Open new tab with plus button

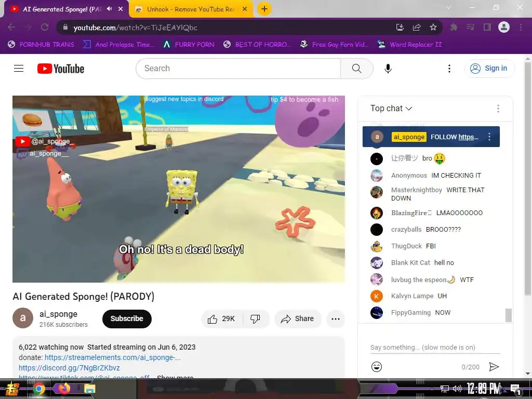tap(264, 9)
